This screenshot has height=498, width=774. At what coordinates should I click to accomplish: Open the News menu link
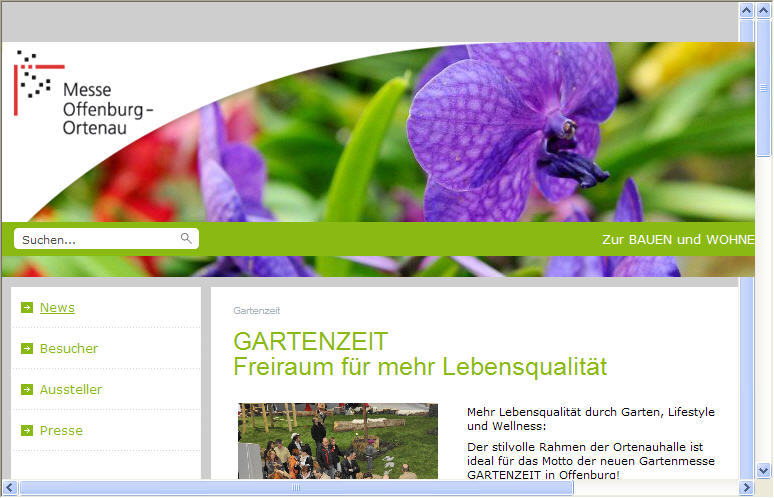click(x=57, y=307)
